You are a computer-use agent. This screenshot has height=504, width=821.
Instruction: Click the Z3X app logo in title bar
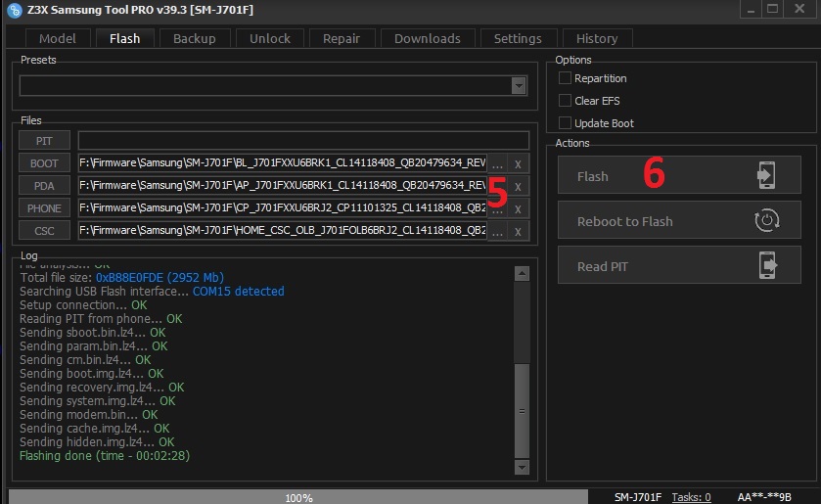point(15,10)
